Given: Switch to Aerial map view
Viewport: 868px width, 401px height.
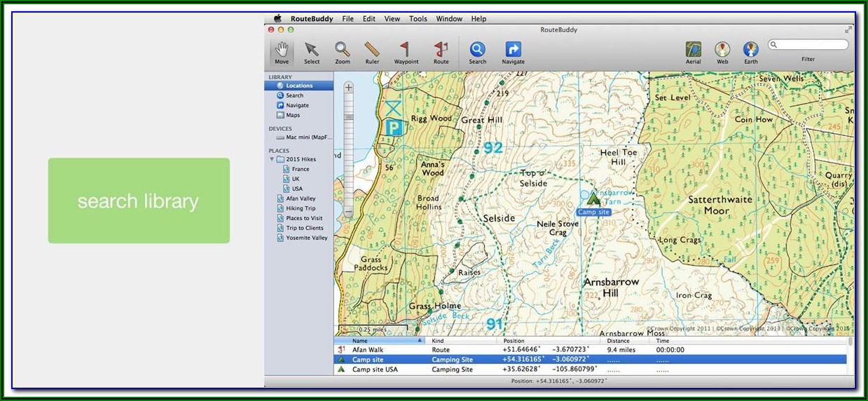Looking at the screenshot, I should pyautogui.click(x=693, y=50).
